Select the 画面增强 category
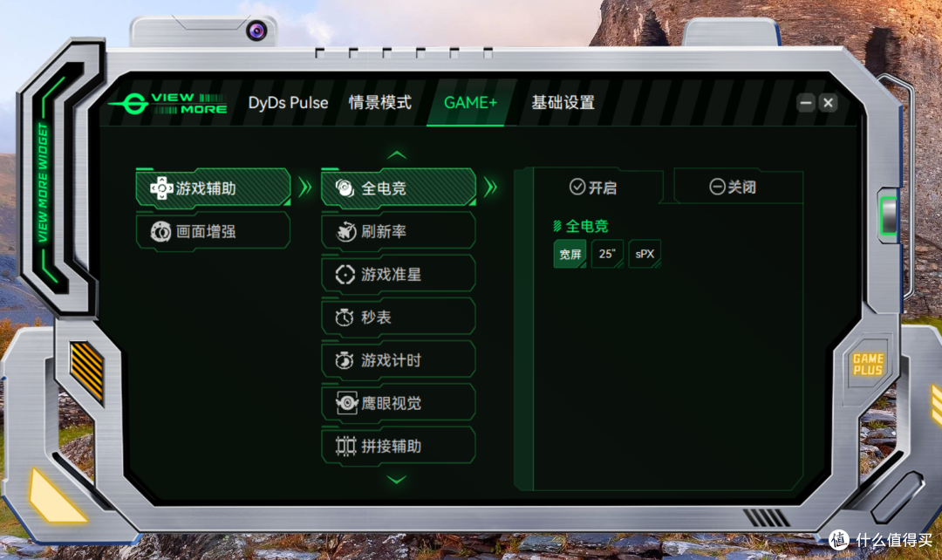 pyautogui.click(x=214, y=231)
